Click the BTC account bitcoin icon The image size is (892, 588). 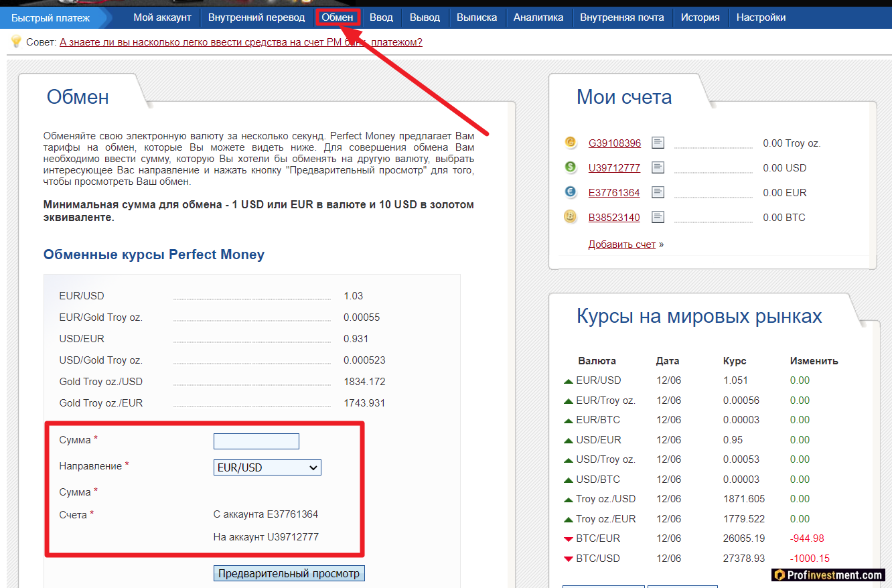571,217
